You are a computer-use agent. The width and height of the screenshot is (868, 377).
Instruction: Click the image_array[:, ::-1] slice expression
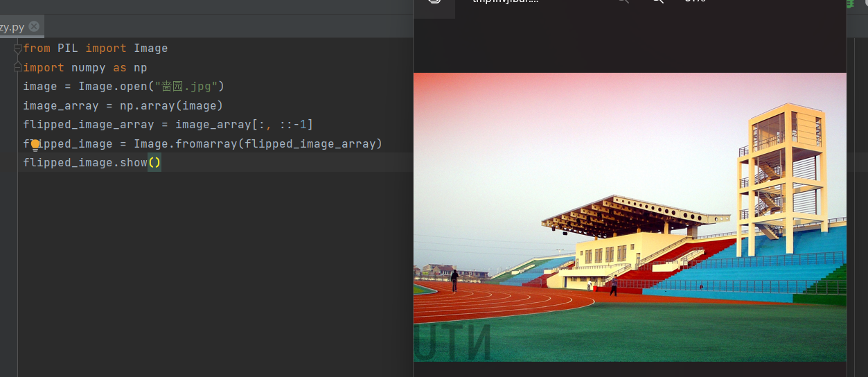coord(244,125)
